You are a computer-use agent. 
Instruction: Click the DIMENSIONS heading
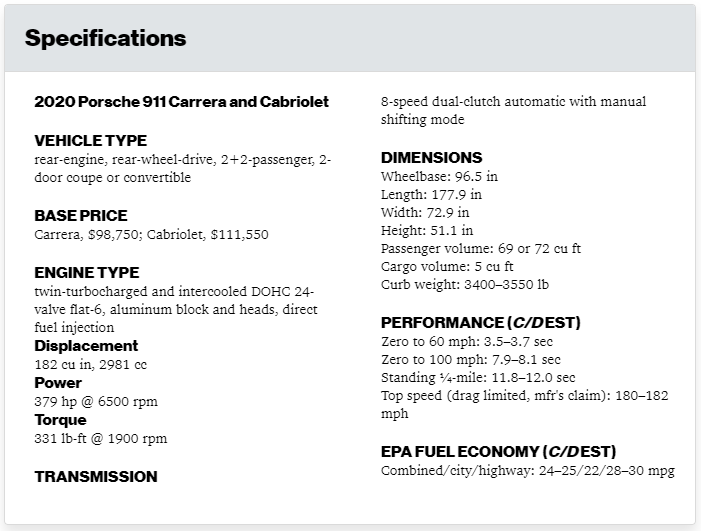pos(431,158)
